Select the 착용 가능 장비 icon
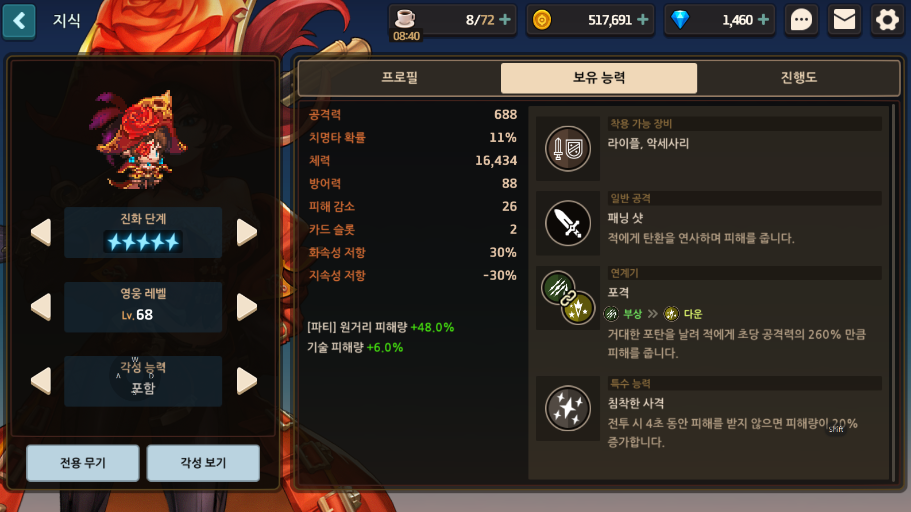Image resolution: width=911 pixels, height=512 pixels. [x=568, y=149]
